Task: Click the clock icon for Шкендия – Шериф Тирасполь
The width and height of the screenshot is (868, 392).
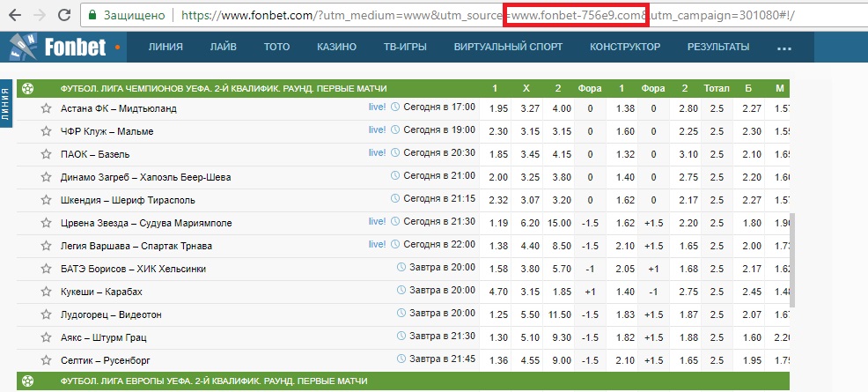Action: pyautogui.click(x=394, y=198)
